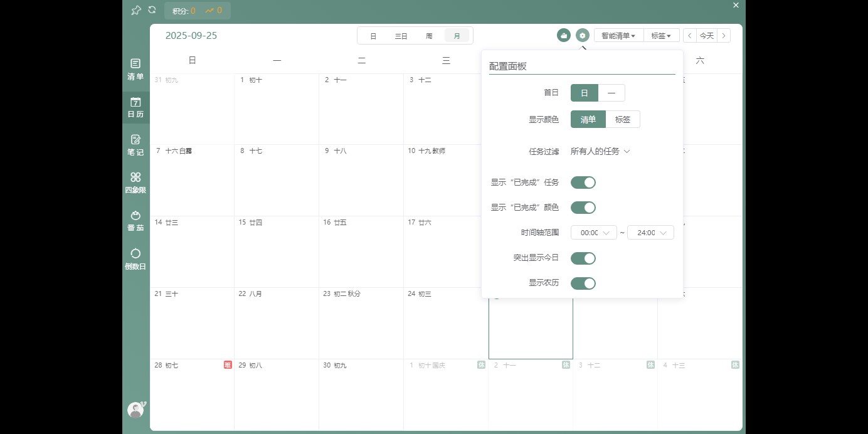Toggle the 突出显示今日 switch
This screenshot has width=868, height=434.
[x=583, y=258]
